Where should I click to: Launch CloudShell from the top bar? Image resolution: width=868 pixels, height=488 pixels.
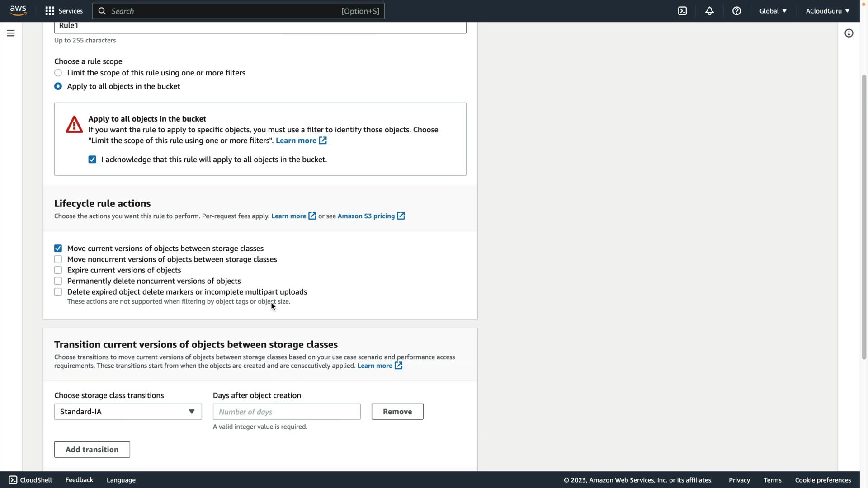(x=682, y=11)
